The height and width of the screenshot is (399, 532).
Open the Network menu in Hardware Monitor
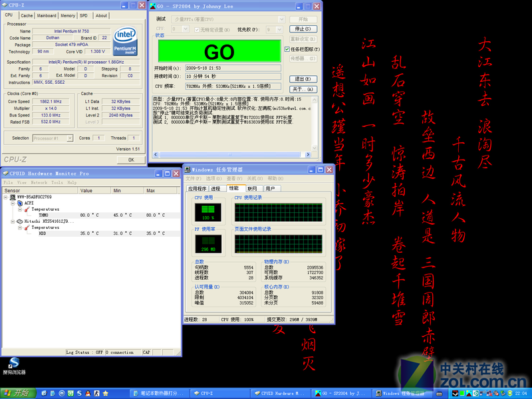(x=39, y=182)
